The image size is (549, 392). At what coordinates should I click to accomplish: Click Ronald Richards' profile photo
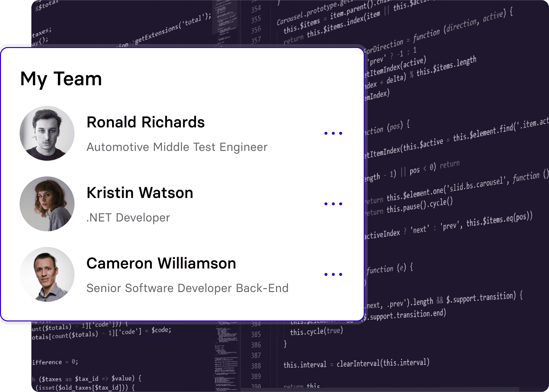[47, 133]
